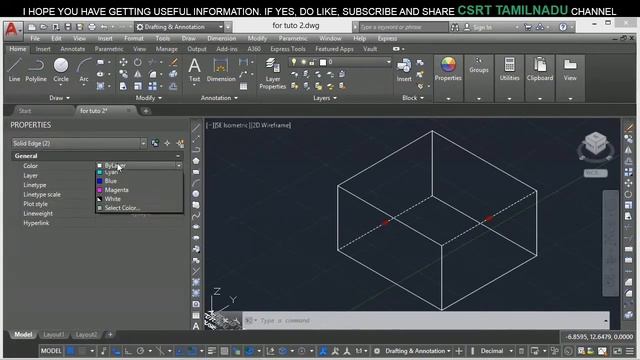This screenshot has height=360, width=640.
Task: Switch to the Annotate ribbon tab
Action: (73, 49)
